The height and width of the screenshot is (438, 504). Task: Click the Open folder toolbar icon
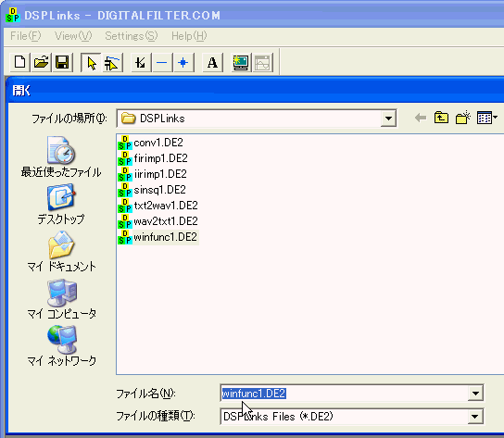coord(41,62)
